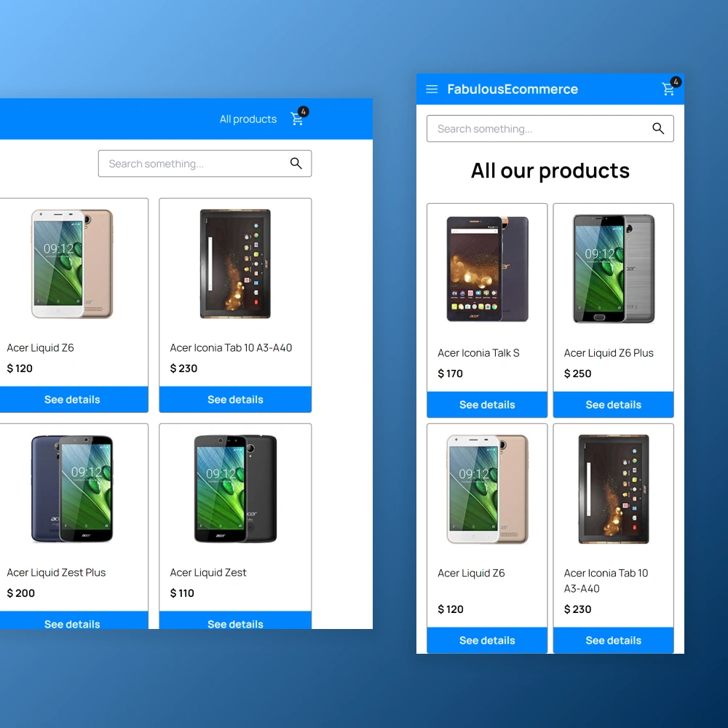728x728 pixels.
Task: See details for mobile Acer Liquid Z6
Action: 487,640
